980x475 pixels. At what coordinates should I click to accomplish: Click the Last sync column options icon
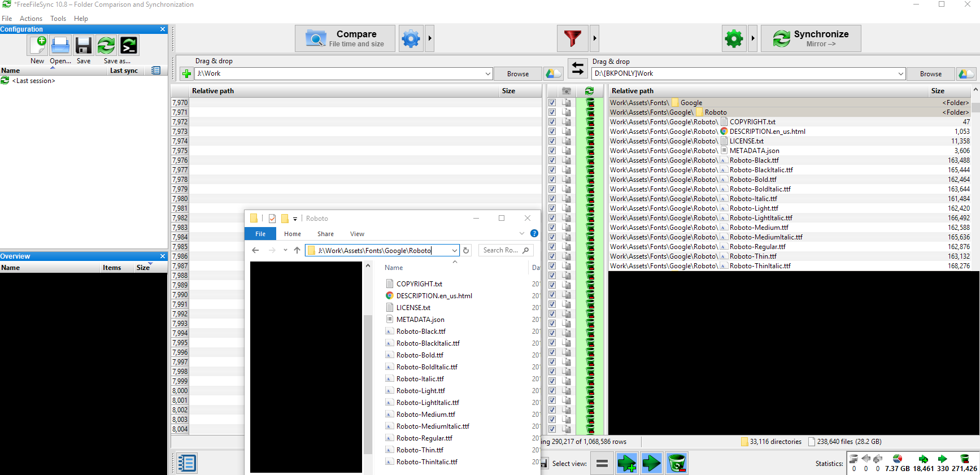(156, 70)
